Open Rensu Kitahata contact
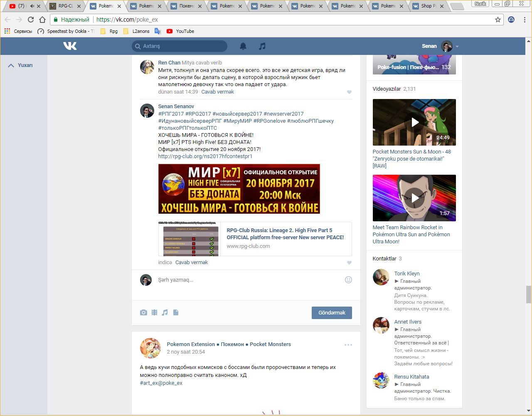Screen dimensions: 532x416 click(411, 377)
